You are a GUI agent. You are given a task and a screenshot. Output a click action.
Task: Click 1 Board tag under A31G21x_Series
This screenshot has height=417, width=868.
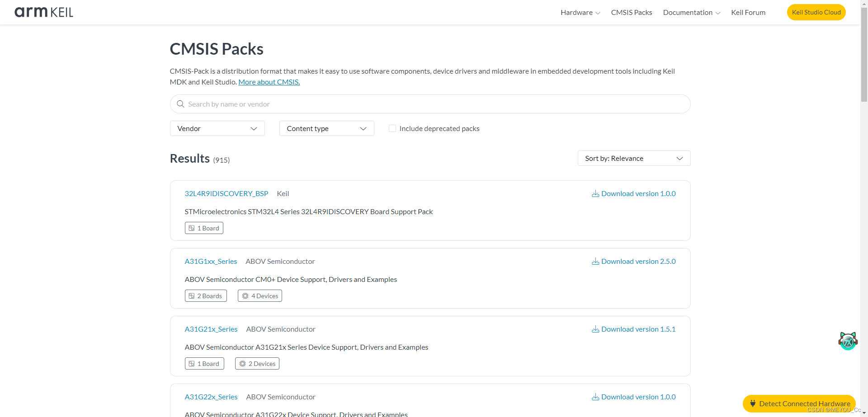pos(204,364)
